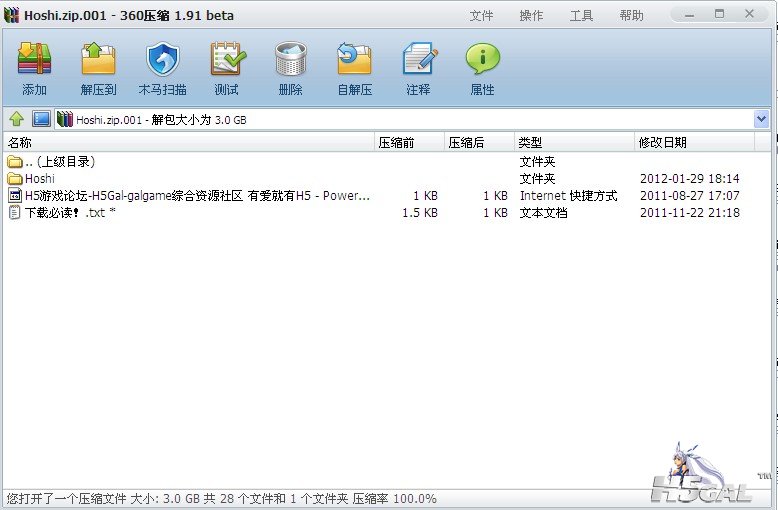Open the 帮助 (Help) menu

(x=632, y=16)
